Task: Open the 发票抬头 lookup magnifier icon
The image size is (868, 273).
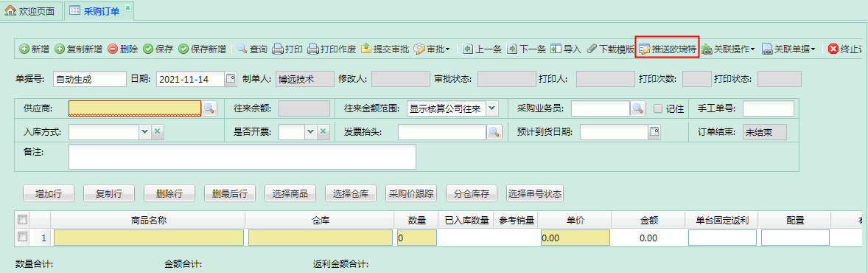Action: coord(494,132)
